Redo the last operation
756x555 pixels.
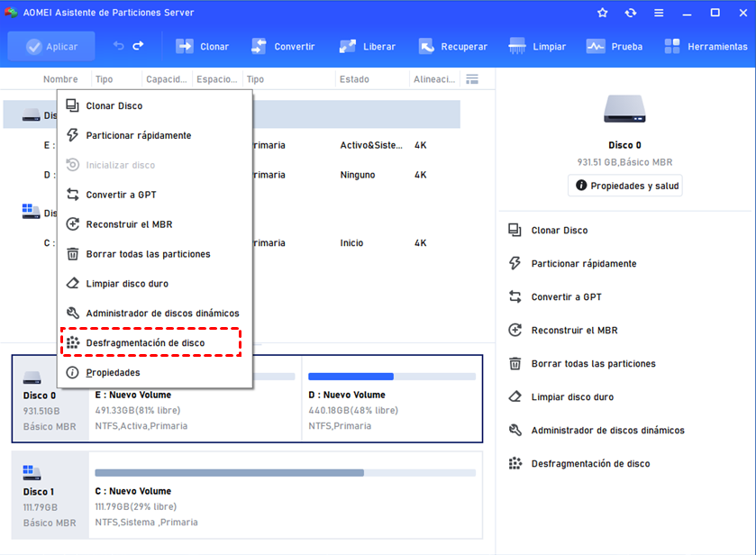coord(139,46)
